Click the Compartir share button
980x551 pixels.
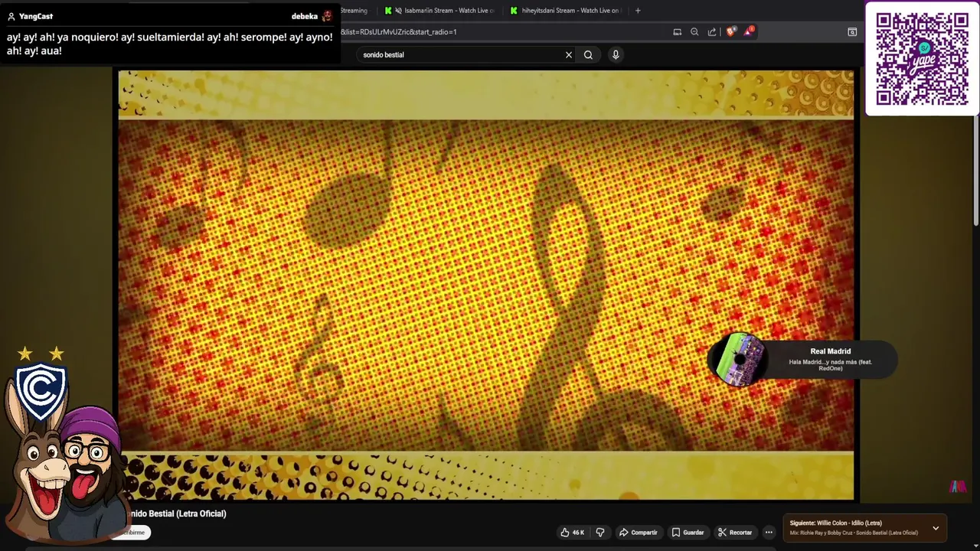pos(638,533)
